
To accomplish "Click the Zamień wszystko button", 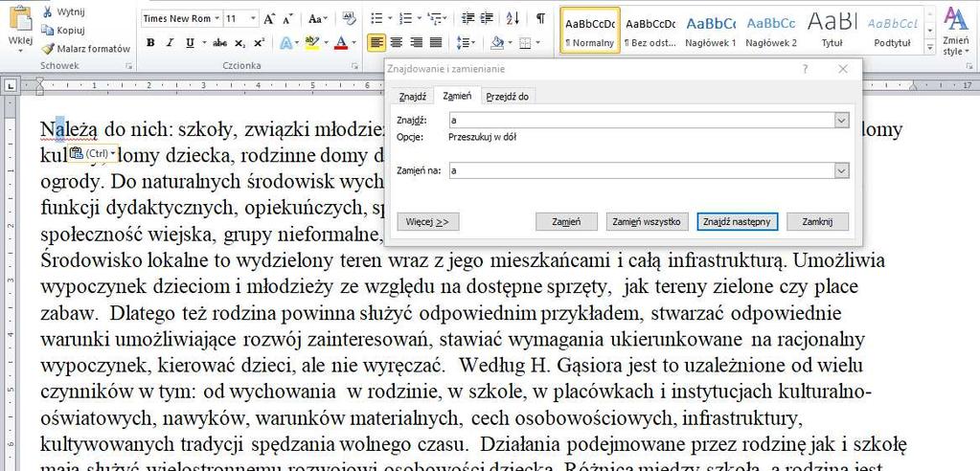I will (647, 221).
